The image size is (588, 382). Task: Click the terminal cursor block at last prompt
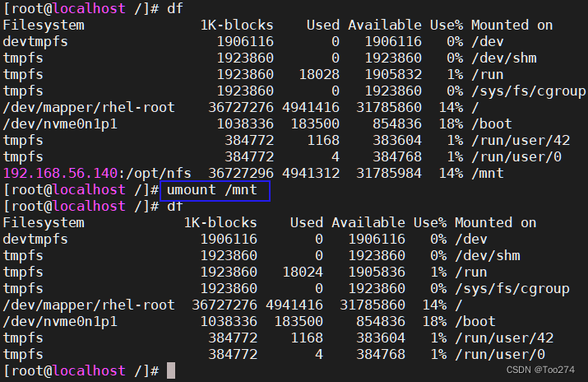(171, 370)
